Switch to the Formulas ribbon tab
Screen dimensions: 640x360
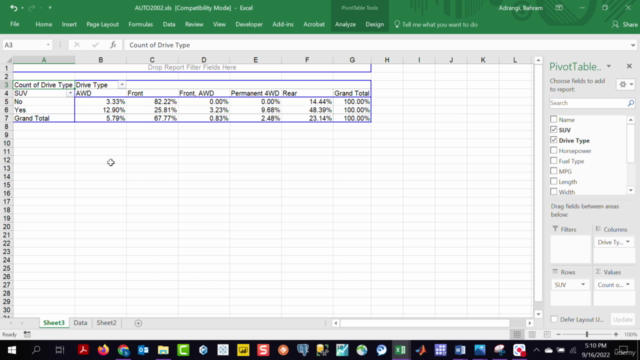pos(140,24)
